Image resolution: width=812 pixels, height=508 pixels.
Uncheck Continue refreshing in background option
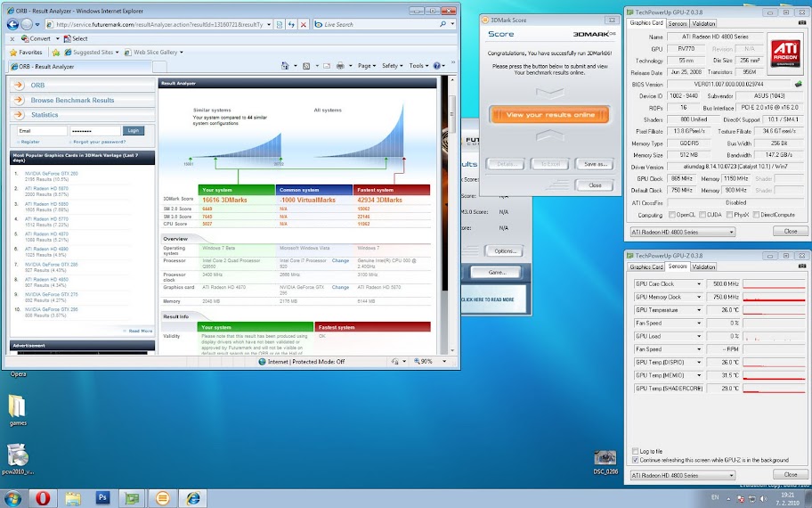click(635, 460)
